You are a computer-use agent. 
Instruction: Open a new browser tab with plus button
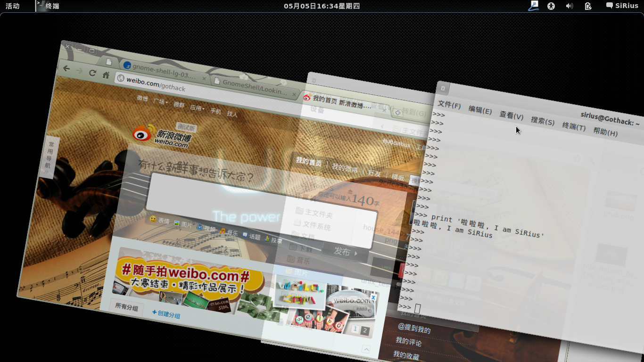398,113
